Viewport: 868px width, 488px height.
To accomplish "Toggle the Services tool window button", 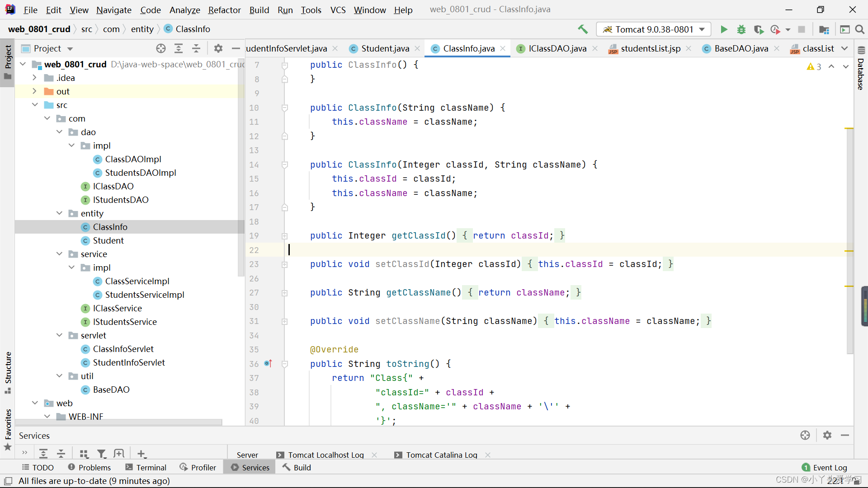I will point(250,467).
